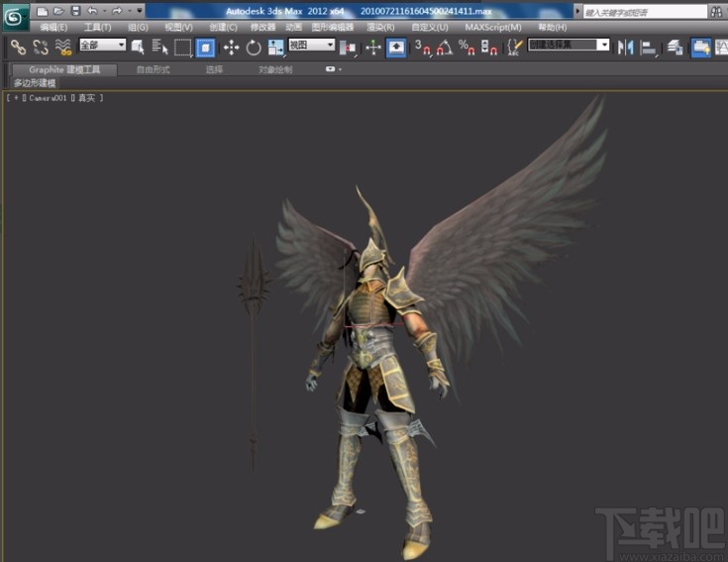Expand the 多边形建模 panel
This screenshot has width=728, height=562.
35,83
